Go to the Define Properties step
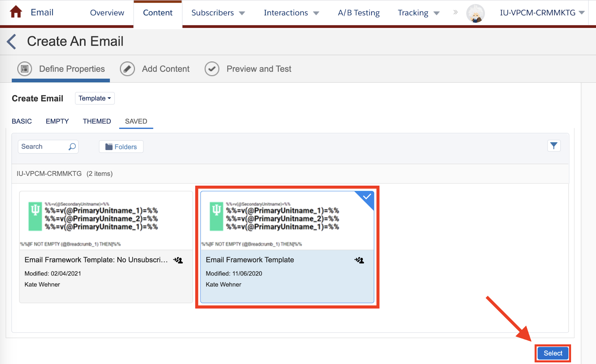The height and width of the screenshot is (364, 596). pyautogui.click(x=72, y=69)
